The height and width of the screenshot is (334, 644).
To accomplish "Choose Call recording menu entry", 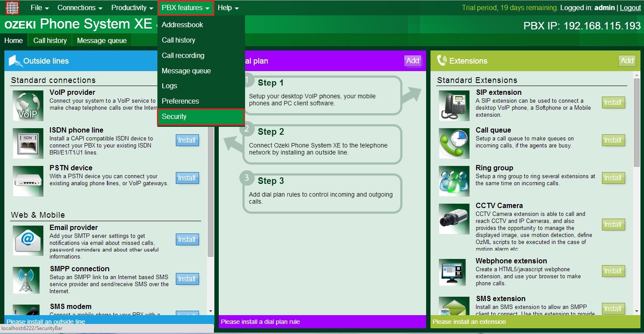I will tap(201, 55).
